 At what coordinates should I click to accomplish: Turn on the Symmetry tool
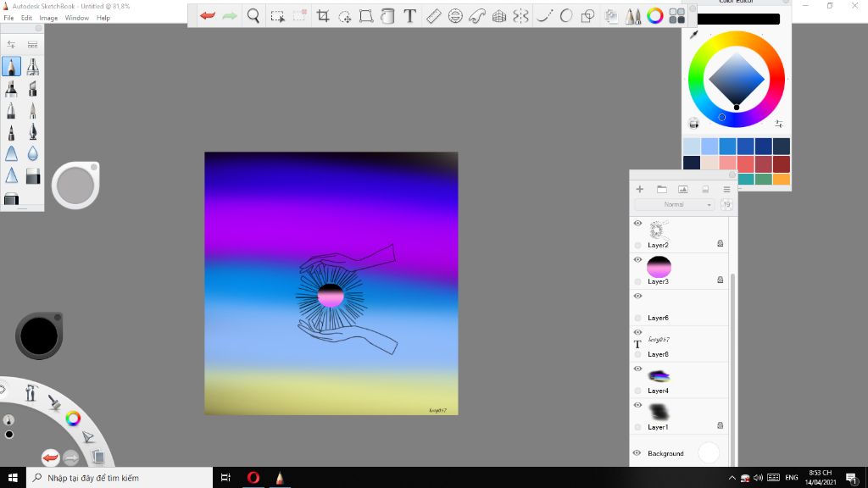520,16
